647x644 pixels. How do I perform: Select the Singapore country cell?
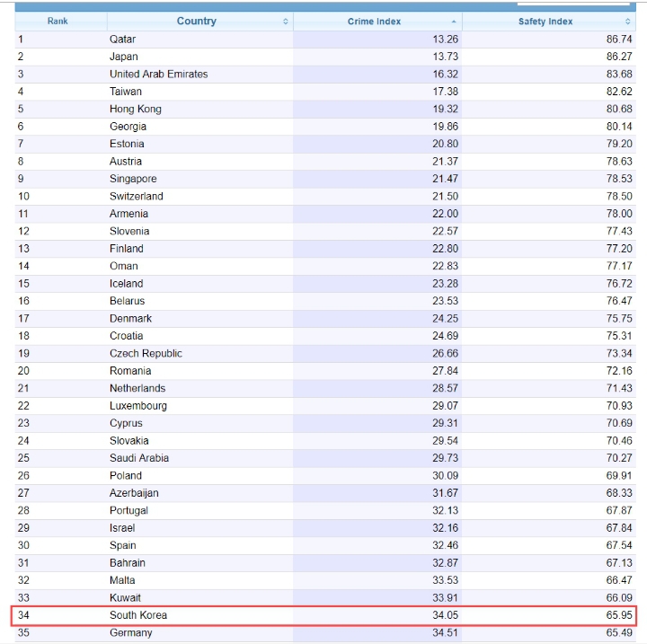click(133, 179)
